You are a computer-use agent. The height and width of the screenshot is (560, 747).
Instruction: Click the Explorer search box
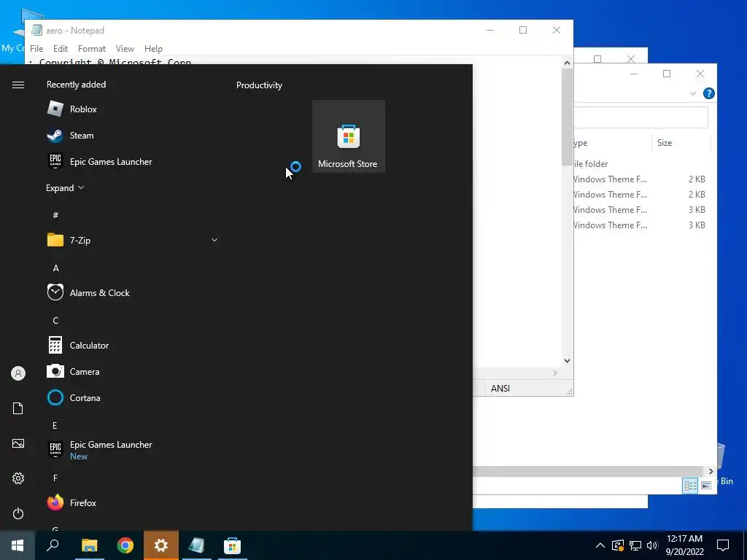pos(641,117)
